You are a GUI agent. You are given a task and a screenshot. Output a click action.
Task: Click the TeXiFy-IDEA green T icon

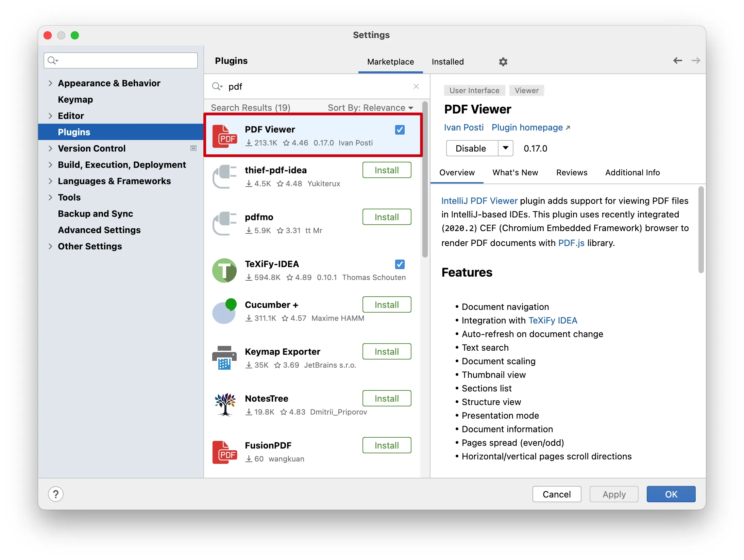[x=224, y=270]
